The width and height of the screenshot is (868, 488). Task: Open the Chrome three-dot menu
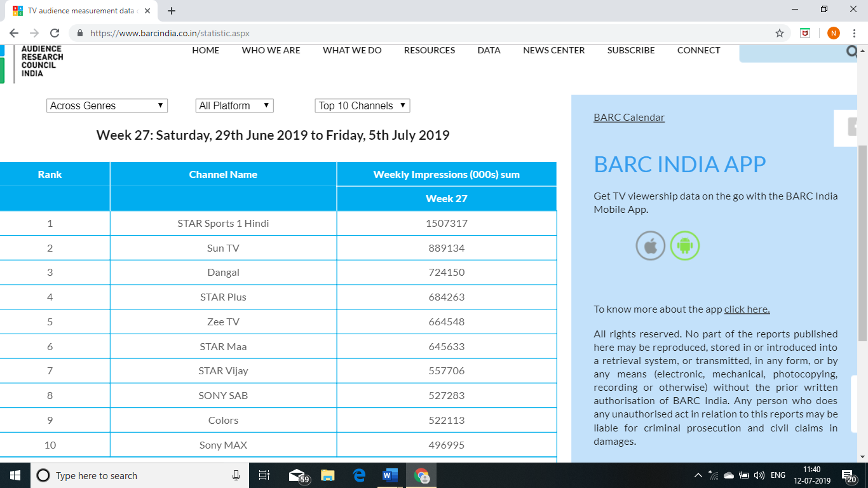coord(854,33)
